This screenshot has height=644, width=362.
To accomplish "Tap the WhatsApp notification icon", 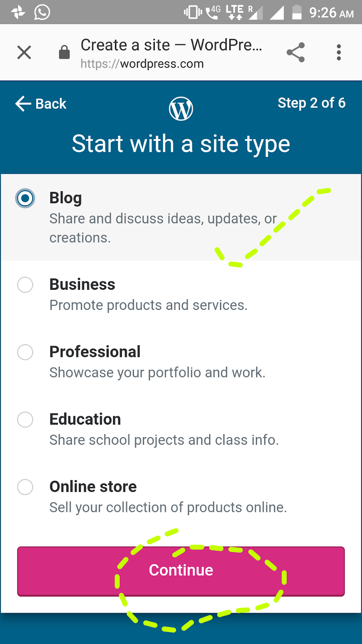I will (42, 12).
